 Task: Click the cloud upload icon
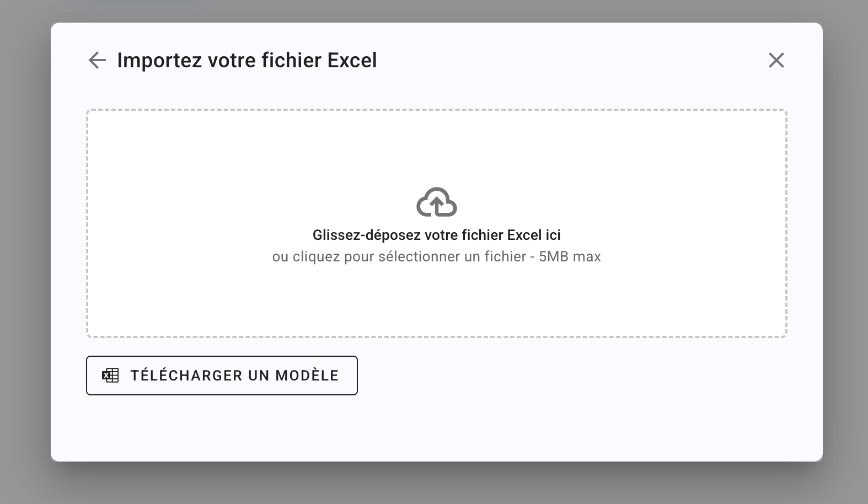pyautogui.click(x=436, y=202)
